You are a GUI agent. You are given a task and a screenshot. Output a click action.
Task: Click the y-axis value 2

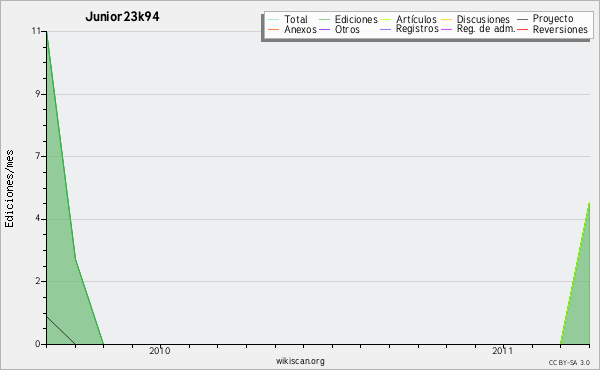tap(38, 281)
